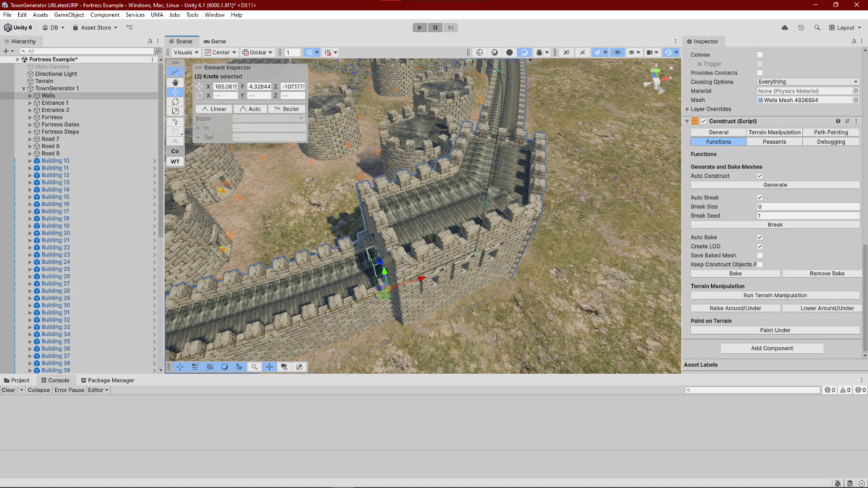Screen dimensions: 868x488
Task: Select the Terrain Manipulation tab
Action: pos(775,132)
